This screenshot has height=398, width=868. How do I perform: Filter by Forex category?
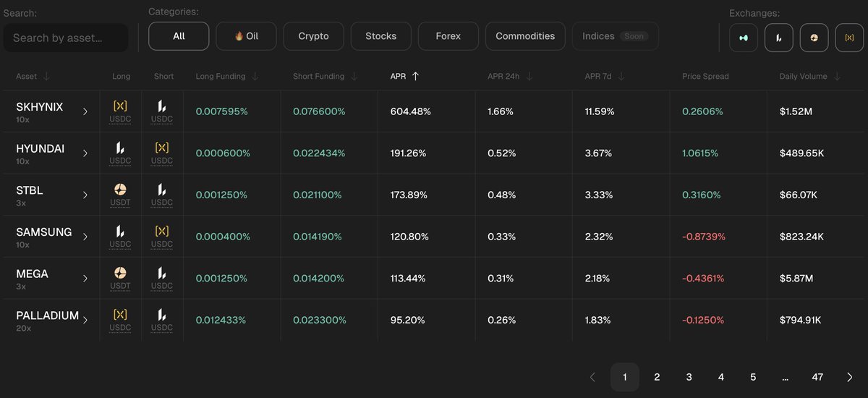point(448,36)
